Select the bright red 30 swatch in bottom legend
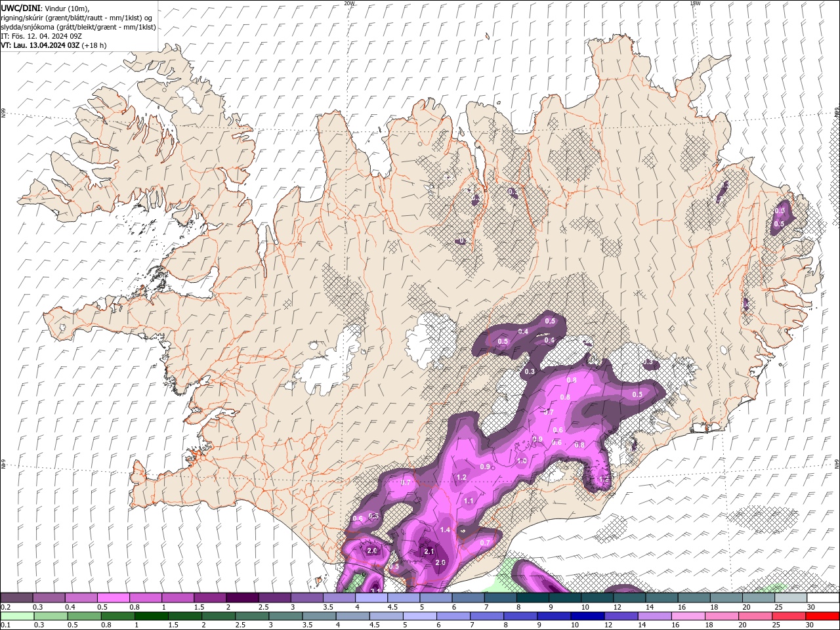840x630 pixels. [822, 616]
